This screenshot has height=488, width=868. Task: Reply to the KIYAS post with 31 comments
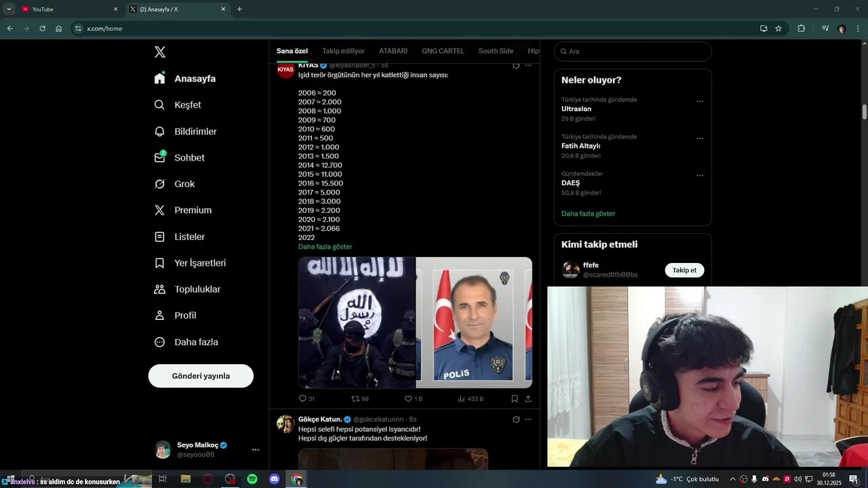pos(307,399)
